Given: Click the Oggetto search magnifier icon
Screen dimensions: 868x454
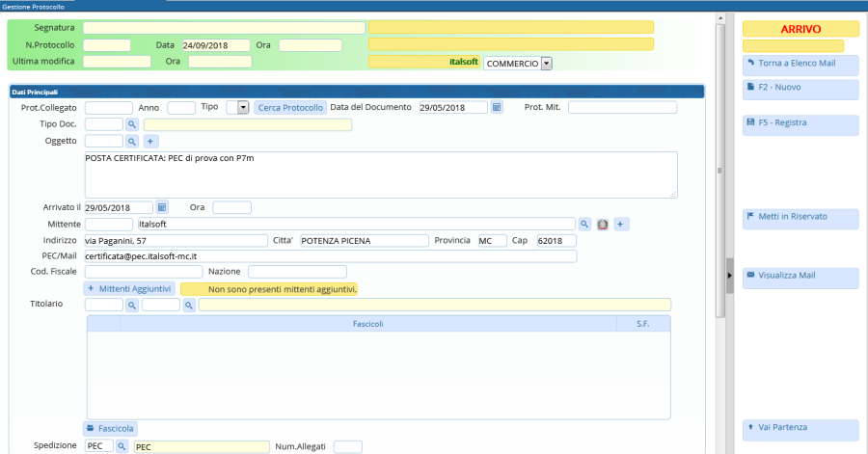Looking at the screenshot, I should (132, 141).
